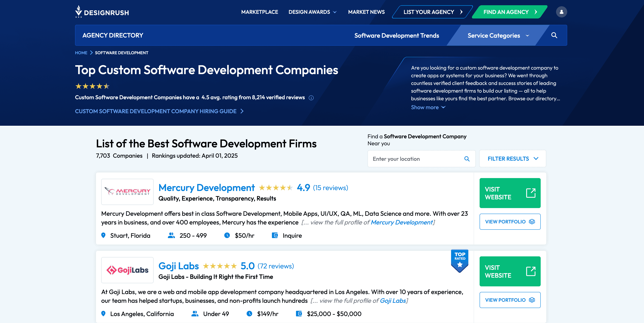Click the location search magnifier icon

[467, 159]
